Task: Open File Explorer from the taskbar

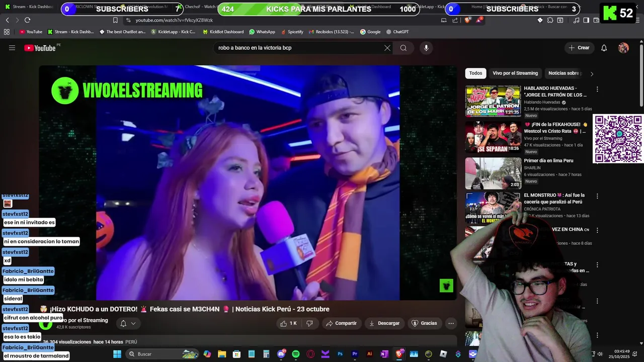Action: pos(222,354)
